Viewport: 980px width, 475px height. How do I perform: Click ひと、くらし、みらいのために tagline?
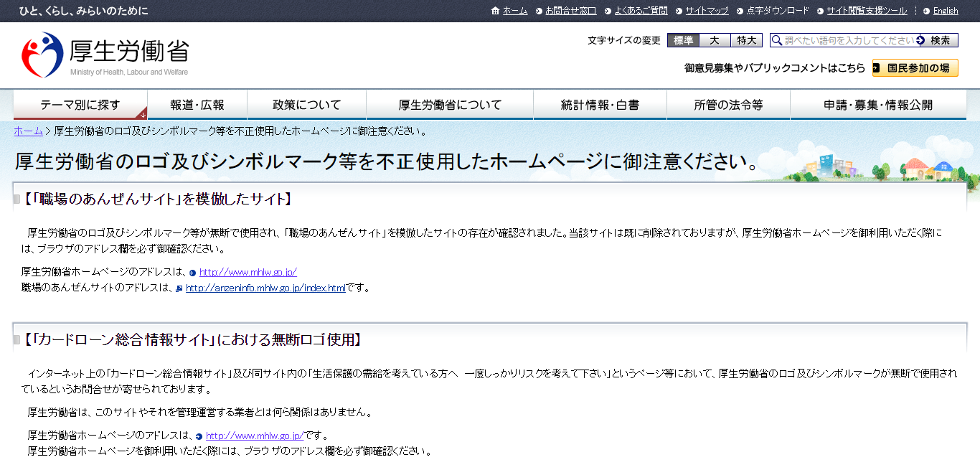83,11
